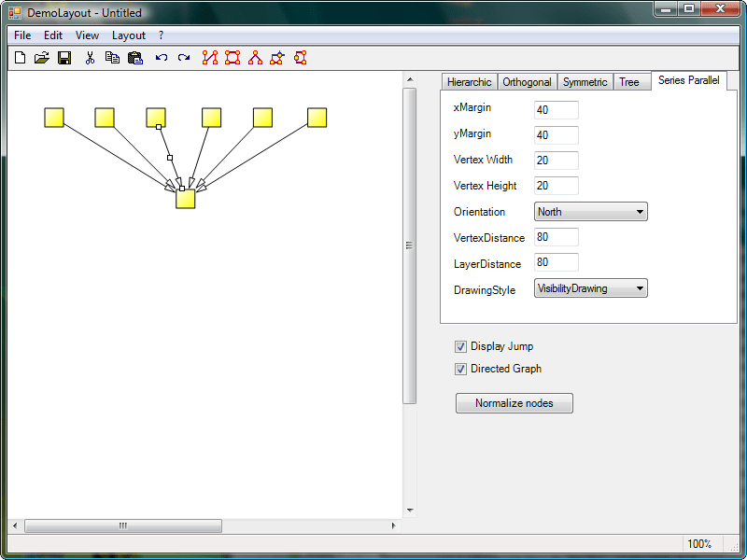Image resolution: width=747 pixels, height=560 pixels.
Task: Open the DrawingStyle dropdown showing VisibilityDrawing
Action: (x=591, y=288)
